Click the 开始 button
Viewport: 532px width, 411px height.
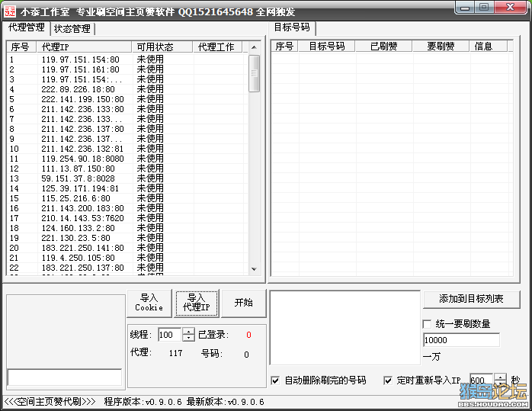pyautogui.click(x=243, y=303)
